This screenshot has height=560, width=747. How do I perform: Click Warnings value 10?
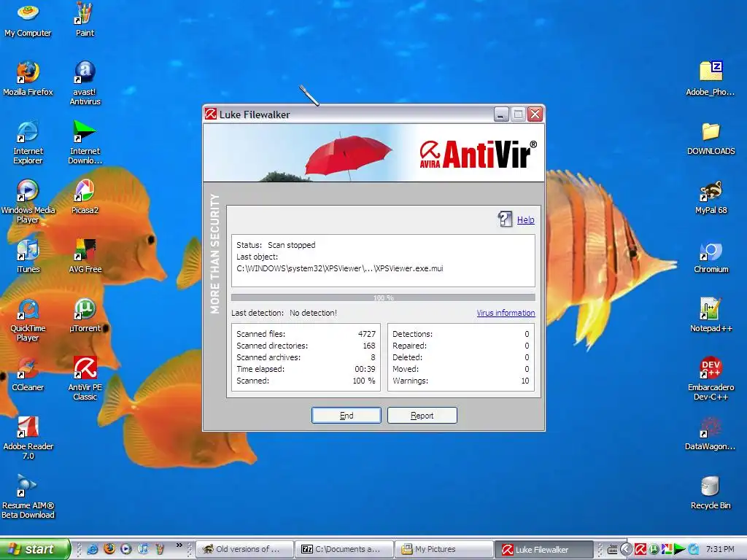click(x=525, y=381)
